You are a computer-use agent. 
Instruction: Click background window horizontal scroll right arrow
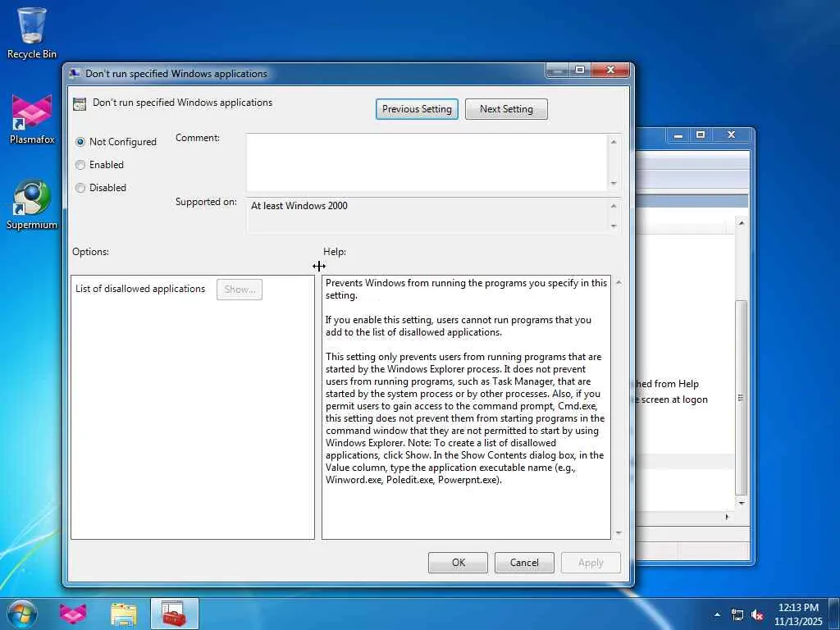pyautogui.click(x=727, y=517)
